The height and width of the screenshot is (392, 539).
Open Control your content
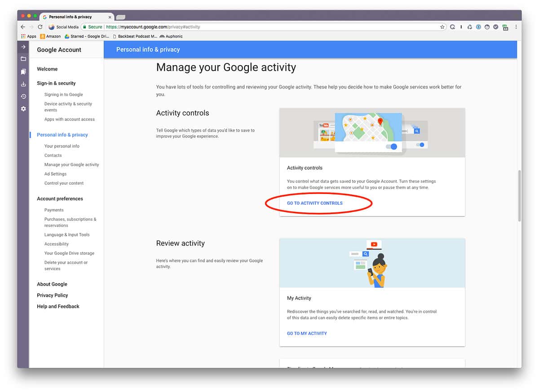click(64, 183)
